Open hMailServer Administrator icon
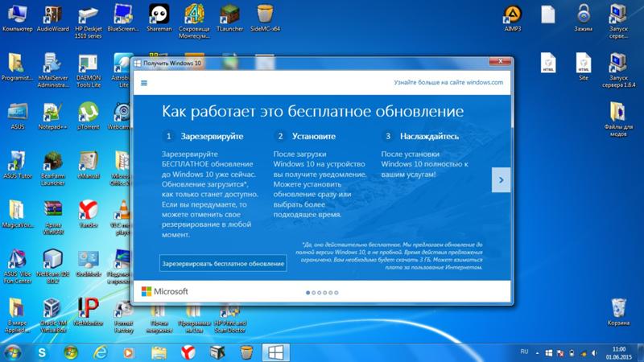This screenshot has height=362, width=644. [x=52, y=70]
